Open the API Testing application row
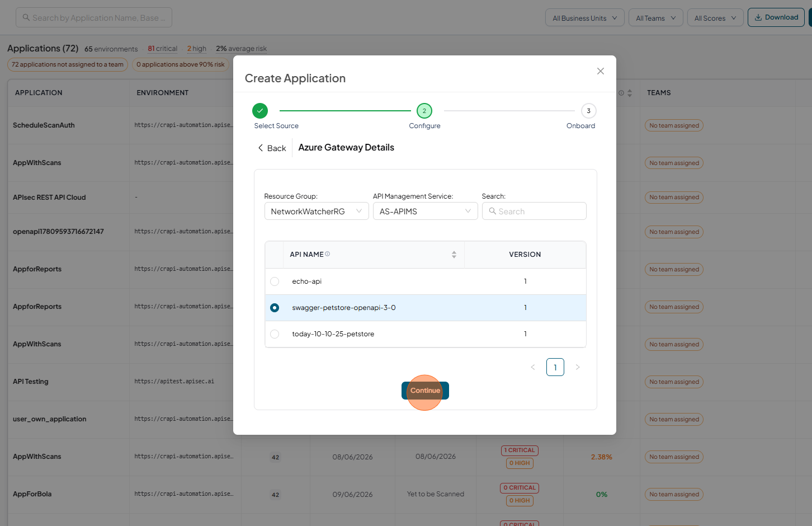 [x=31, y=382]
